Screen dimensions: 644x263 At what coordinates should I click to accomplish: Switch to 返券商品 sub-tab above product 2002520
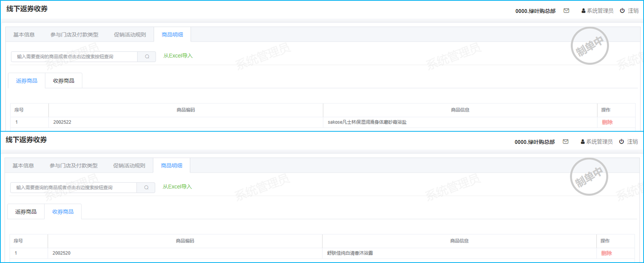point(26,212)
